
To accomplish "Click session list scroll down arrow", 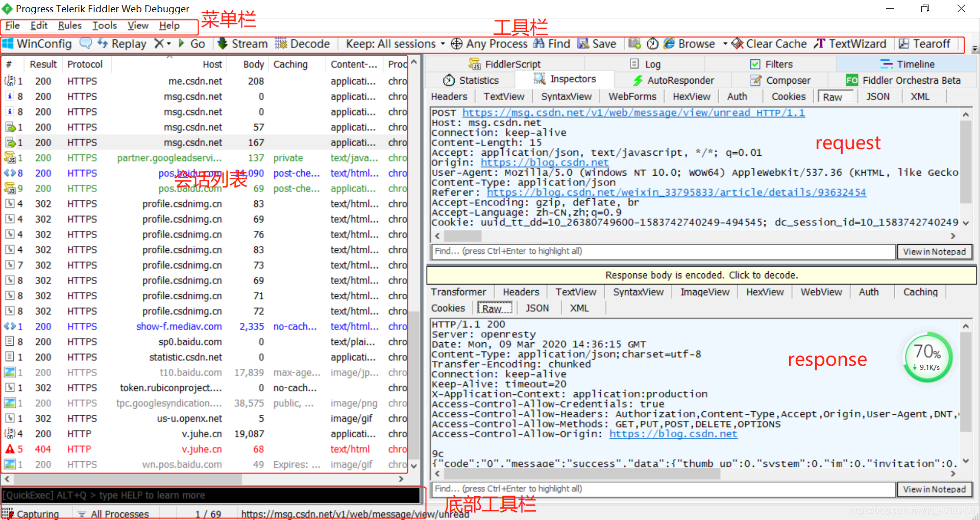I will tap(414, 466).
